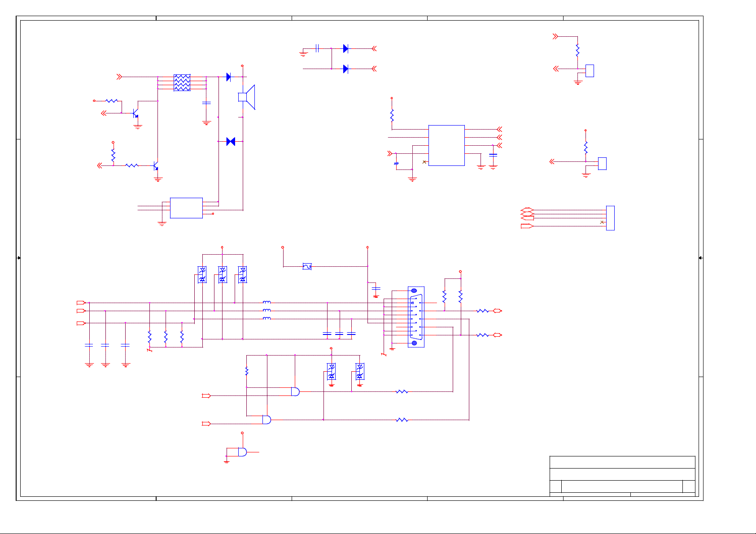Image resolution: width=756 pixels, height=534 pixels.
Task: Click the title block at the bottom right
Action: click(x=622, y=476)
